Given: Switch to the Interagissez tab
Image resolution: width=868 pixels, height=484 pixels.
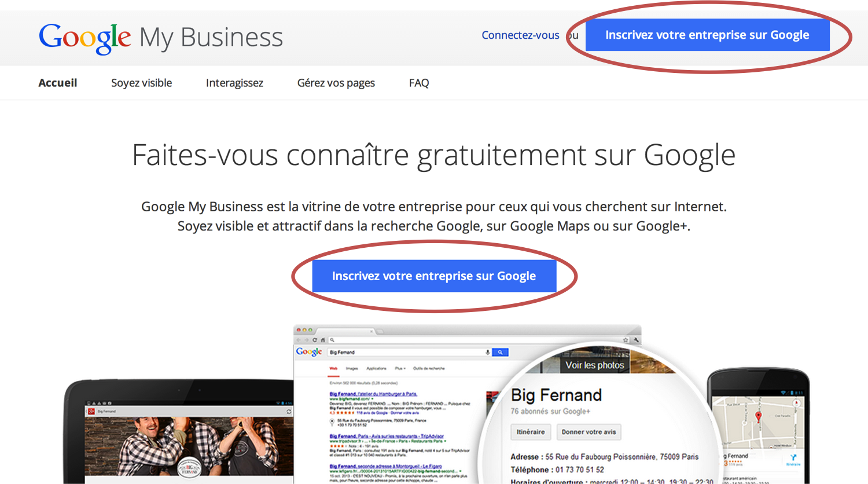Looking at the screenshot, I should (x=234, y=83).
